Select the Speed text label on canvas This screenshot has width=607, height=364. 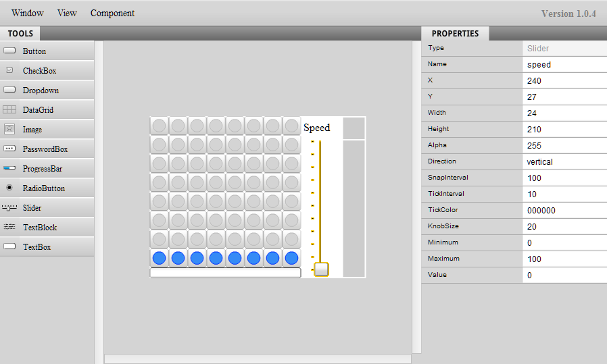click(316, 128)
